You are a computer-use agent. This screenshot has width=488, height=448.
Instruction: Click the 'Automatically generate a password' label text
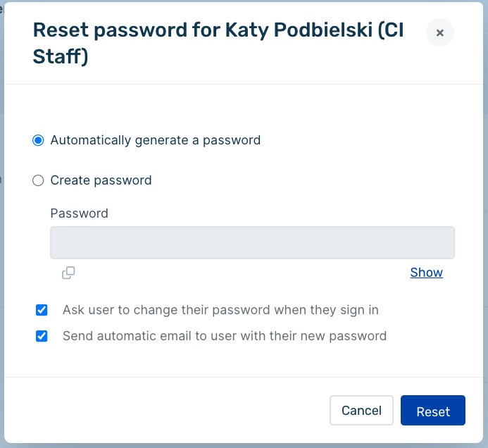coord(156,140)
